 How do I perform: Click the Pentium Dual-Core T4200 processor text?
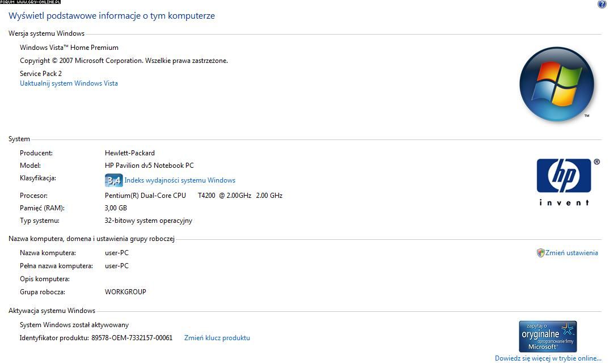click(193, 196)
